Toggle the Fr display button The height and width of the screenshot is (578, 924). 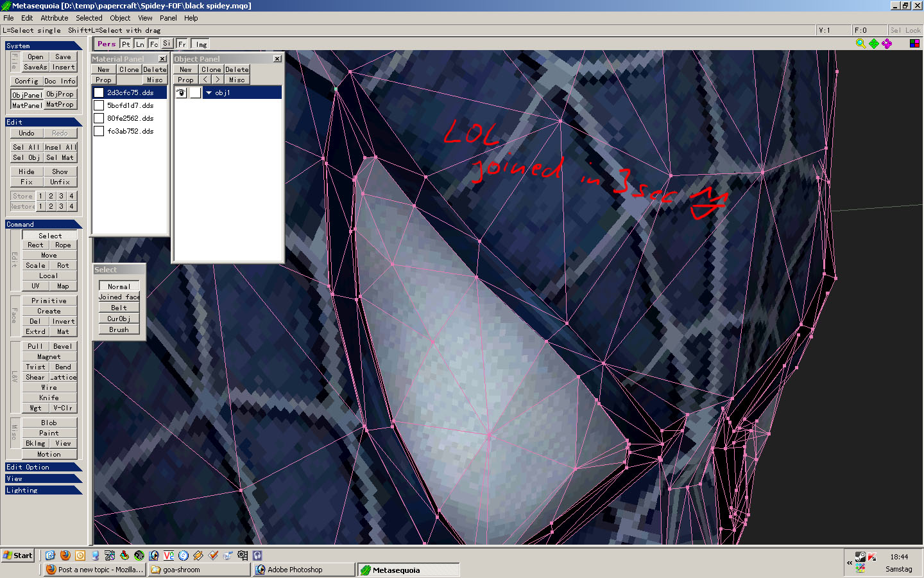point(182,44)
